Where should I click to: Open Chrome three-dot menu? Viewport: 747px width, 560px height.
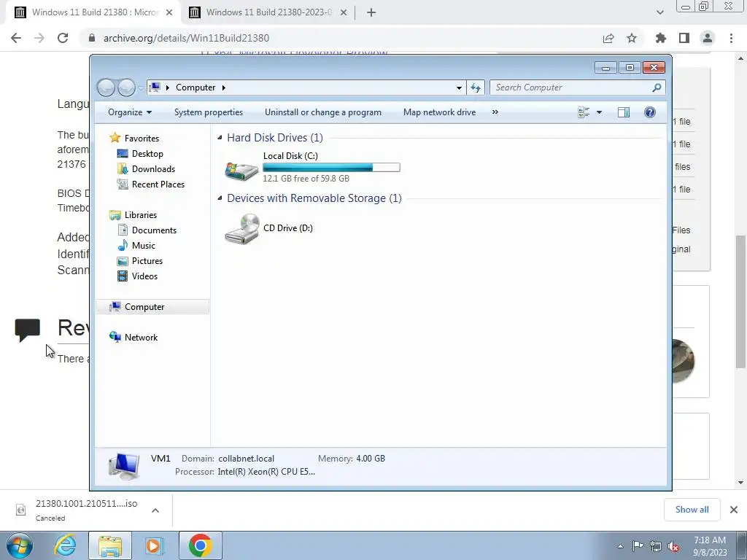coord(731,38)
